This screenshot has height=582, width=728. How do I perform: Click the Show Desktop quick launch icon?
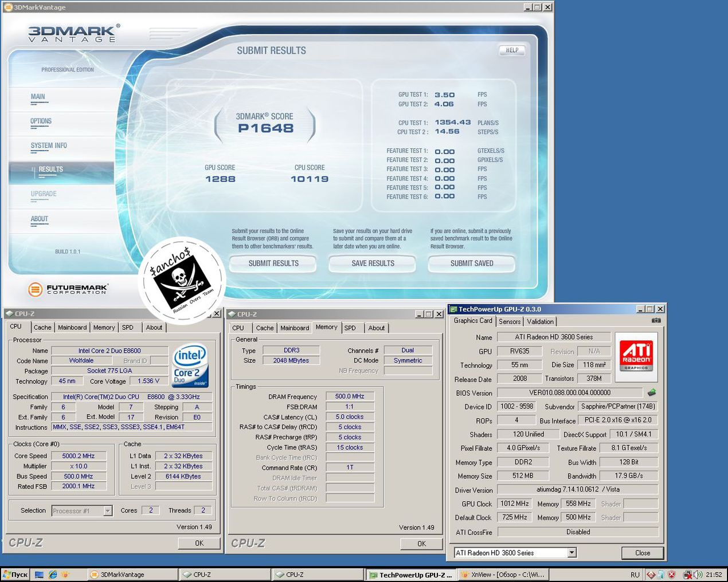39,575
